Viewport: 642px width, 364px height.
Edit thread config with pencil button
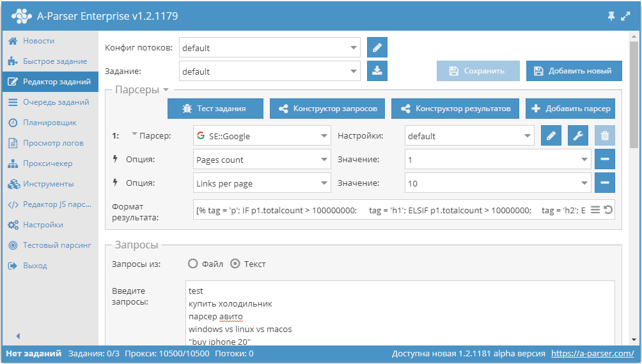tap(377, 47)
